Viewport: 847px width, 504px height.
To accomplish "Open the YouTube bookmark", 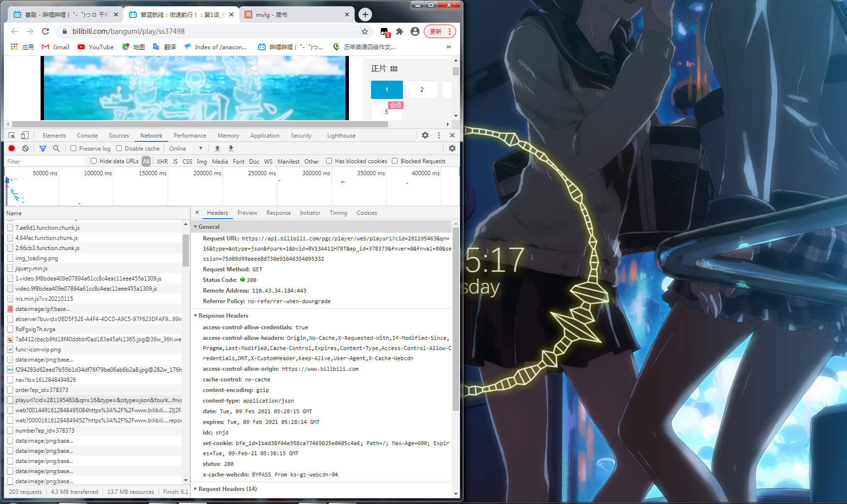I will pos(96,47).
